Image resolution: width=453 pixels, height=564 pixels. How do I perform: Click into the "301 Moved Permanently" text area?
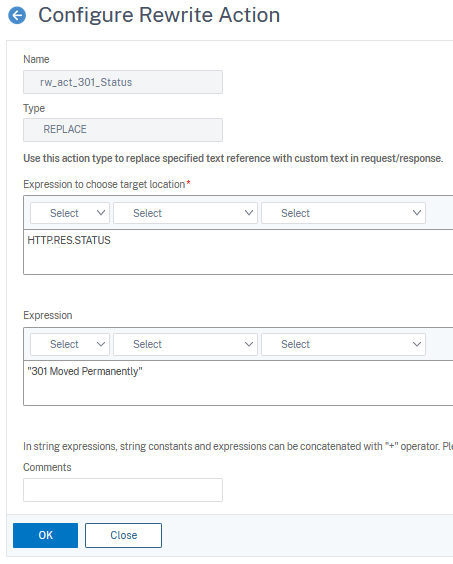[238, 383]
